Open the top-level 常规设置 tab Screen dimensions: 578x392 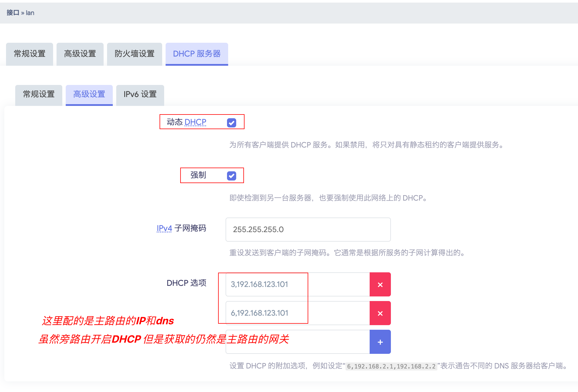point(30,54)
